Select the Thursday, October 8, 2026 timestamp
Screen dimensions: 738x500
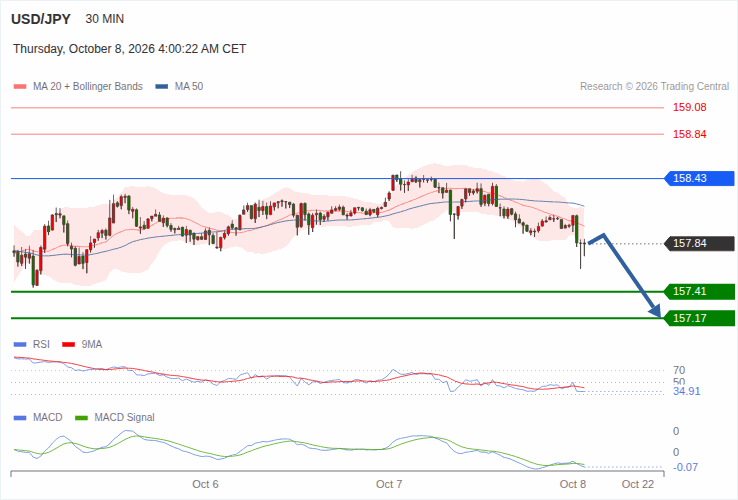coord(129,49)
